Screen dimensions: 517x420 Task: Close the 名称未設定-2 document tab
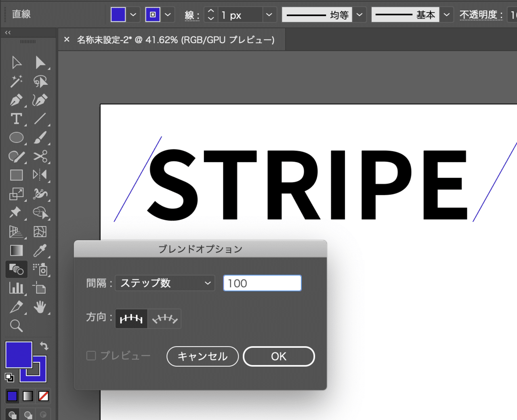(67, 40)
